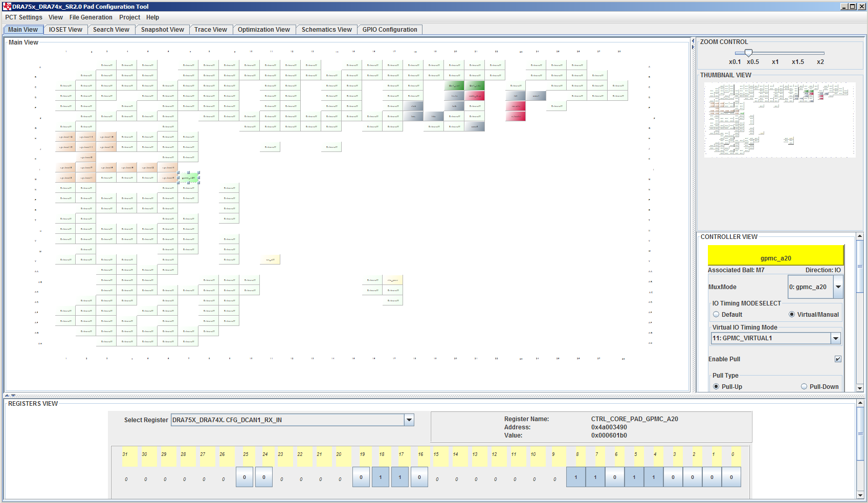
Task: Click the x1.5 zoom label
Action: coord(798,61)
